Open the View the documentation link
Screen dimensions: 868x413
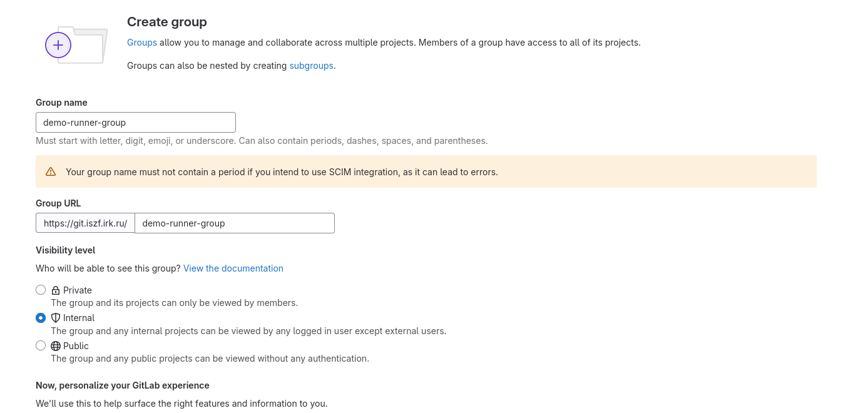[233, 268]
